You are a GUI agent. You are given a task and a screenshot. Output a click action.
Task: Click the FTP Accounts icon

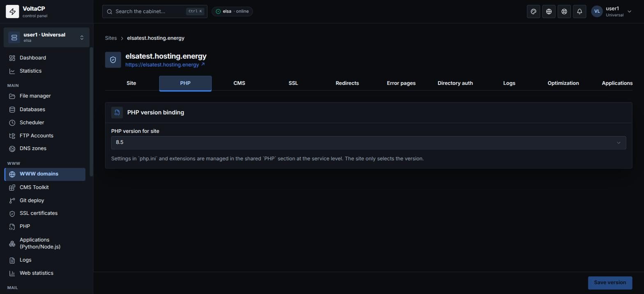click(x=12, y=136)
